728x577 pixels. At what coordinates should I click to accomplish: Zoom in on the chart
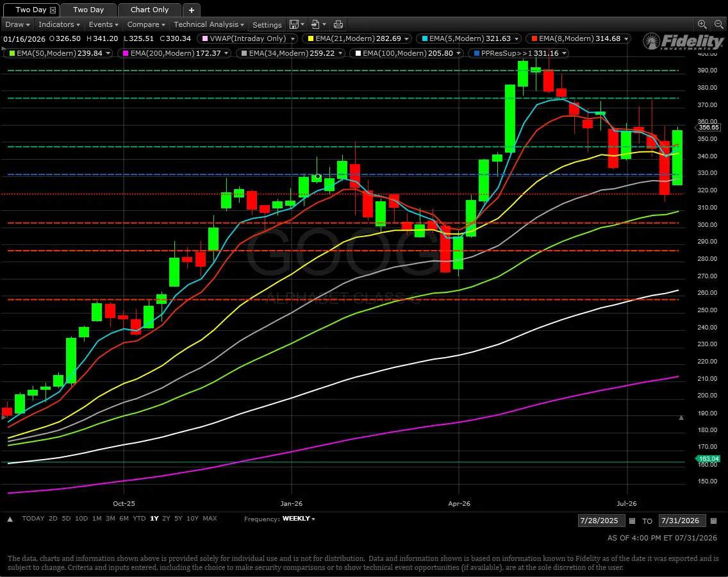tap(702, 24)
